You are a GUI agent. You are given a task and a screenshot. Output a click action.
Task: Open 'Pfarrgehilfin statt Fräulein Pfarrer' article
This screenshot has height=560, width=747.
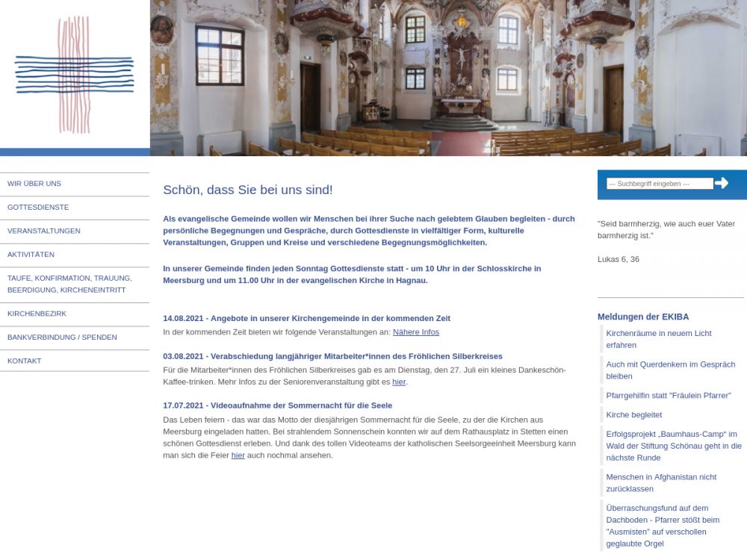click(668, 396)
